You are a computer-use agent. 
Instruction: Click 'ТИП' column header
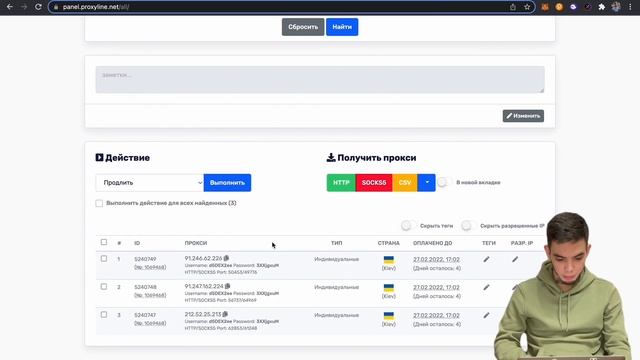click(336, 243)
